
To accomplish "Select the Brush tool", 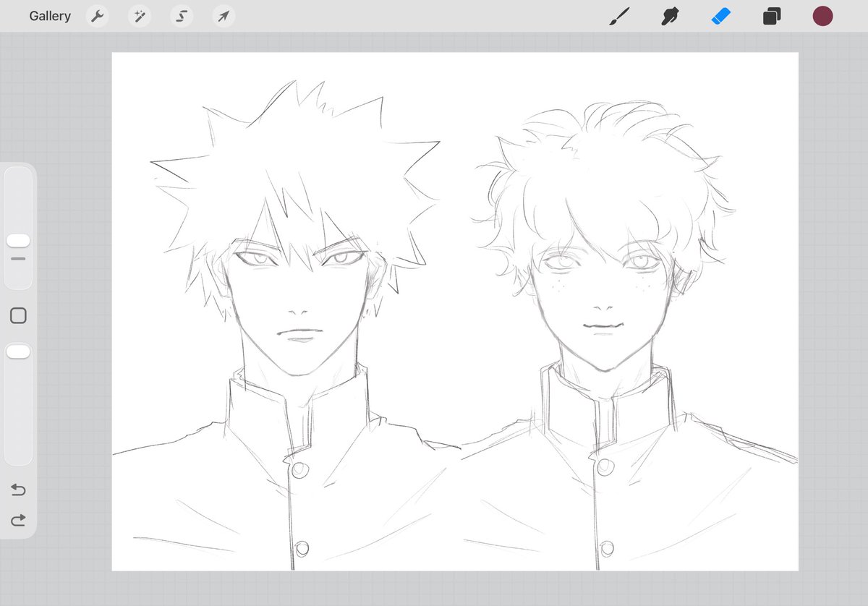I will (619, 16).
